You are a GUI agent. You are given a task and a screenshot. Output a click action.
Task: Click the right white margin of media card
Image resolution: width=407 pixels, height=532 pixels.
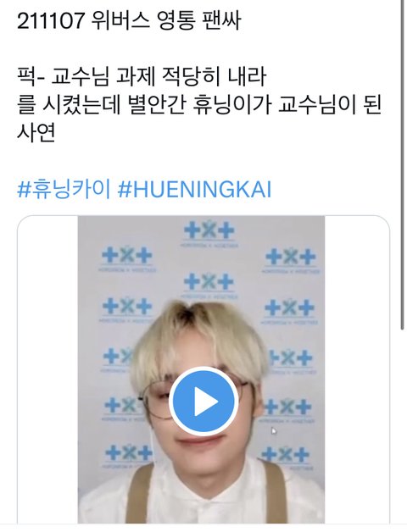(357, 370)
